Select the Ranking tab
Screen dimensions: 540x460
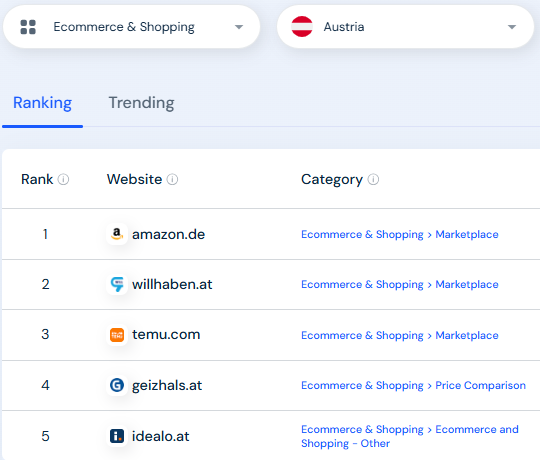click(43, 103)
